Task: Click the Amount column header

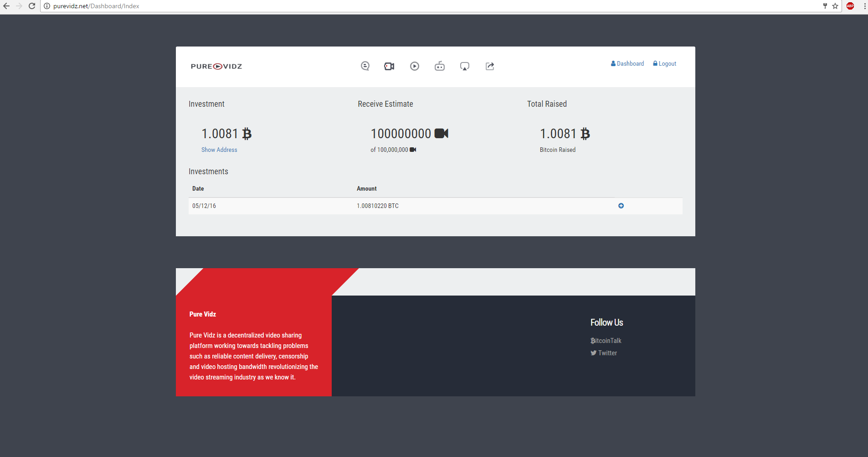Action: 367,189
